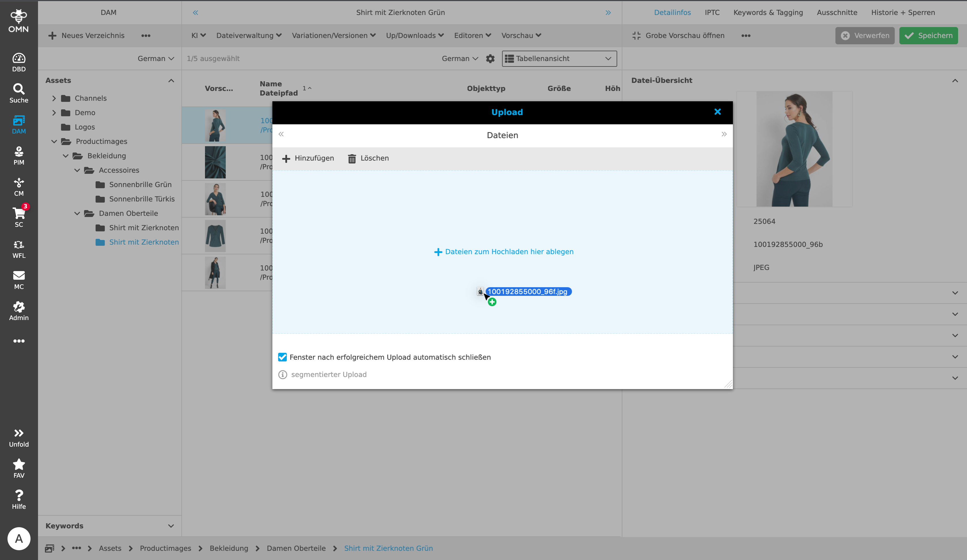Expand the Channels folder in tree
The image size is (967, 560).
coord(54,99)
